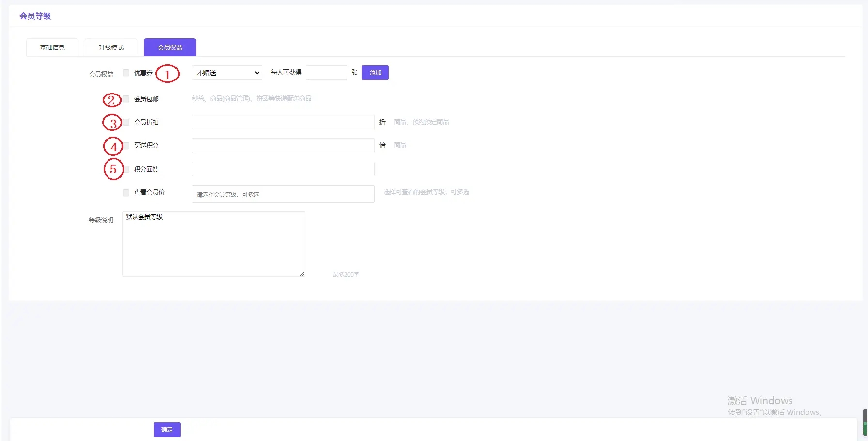Open the 升级模式 tab

[111, 47]
